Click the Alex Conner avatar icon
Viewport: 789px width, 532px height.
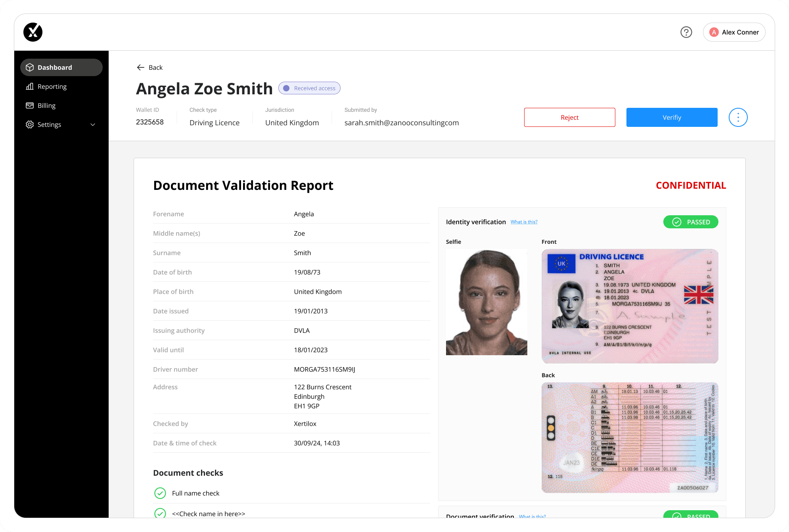714,32
